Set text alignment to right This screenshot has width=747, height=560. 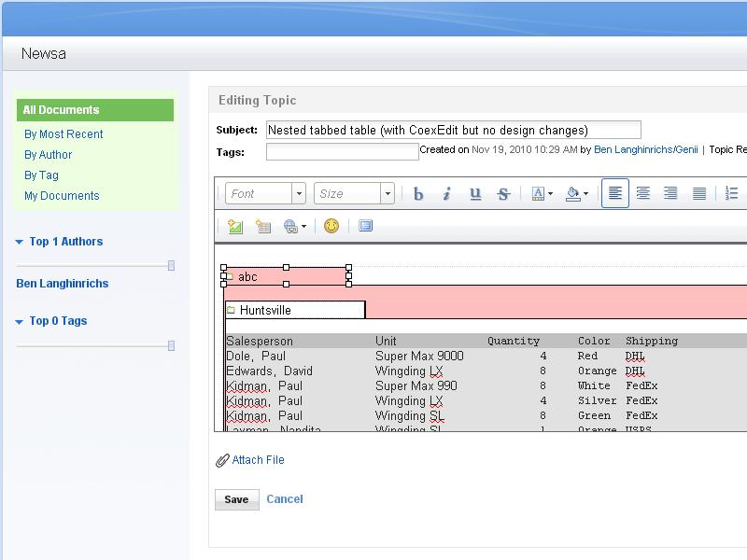670,194
